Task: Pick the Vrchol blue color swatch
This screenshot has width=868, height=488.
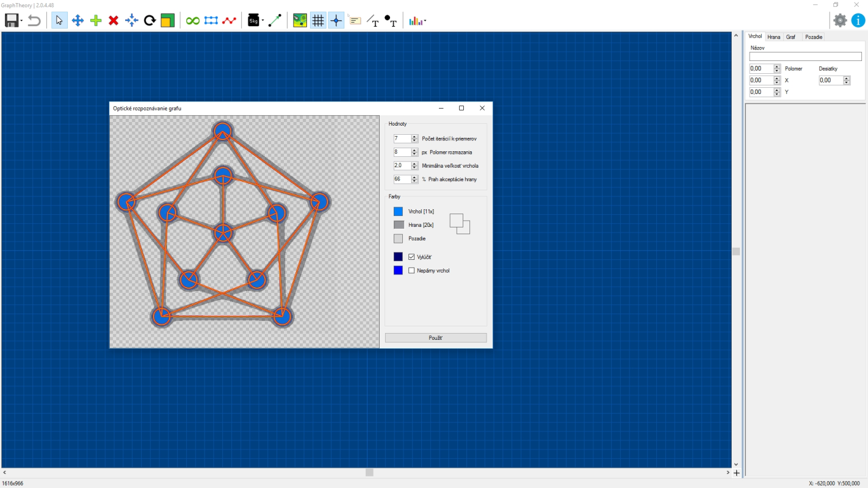Action: pyautogui.click(x=399, y=212)
